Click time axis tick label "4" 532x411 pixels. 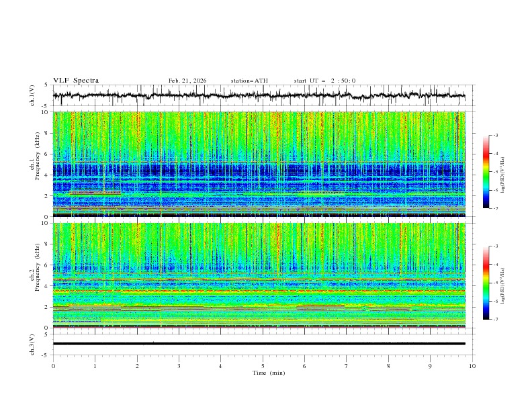(221, 366)
